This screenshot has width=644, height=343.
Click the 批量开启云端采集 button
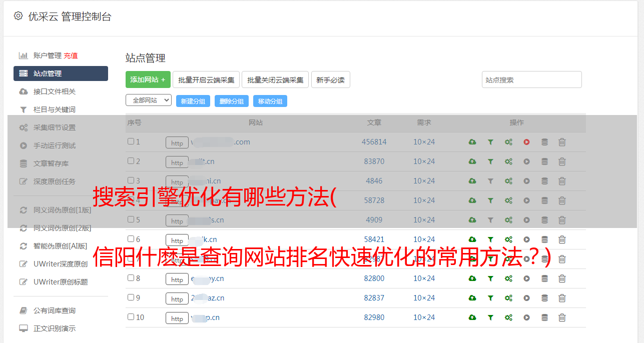(206, 79)
